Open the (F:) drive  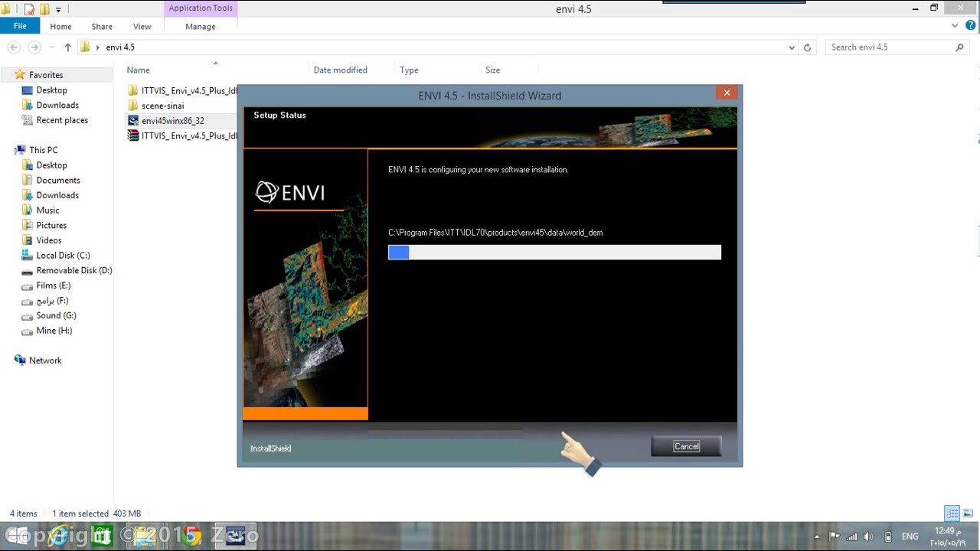click(52, 301)
